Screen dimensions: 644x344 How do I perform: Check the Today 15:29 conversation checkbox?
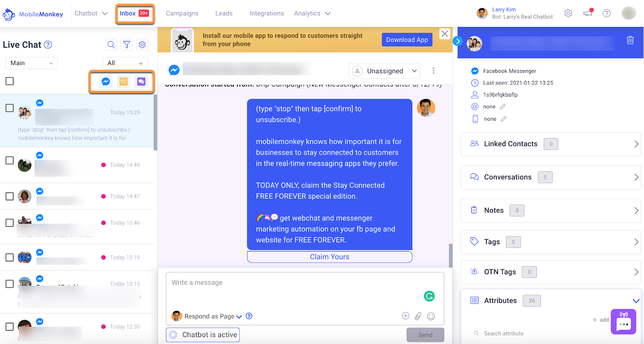[10, 108]
